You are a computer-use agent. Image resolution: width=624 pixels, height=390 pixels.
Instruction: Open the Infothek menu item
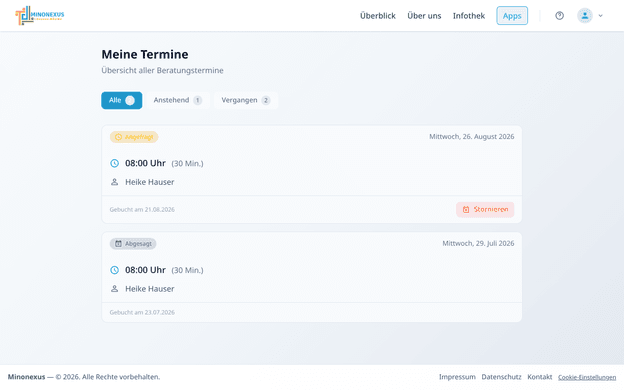469,16
